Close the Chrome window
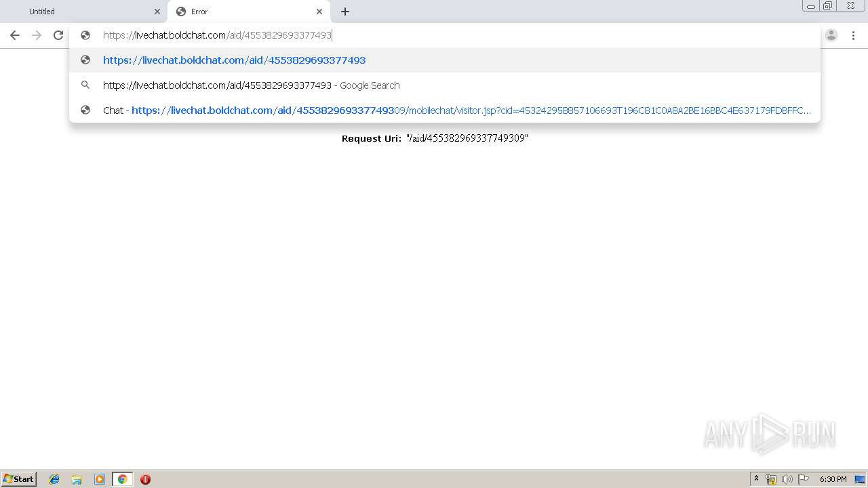The width and height of the screenshot is (868, 488). pyautogui.click(x=850, y=6)
